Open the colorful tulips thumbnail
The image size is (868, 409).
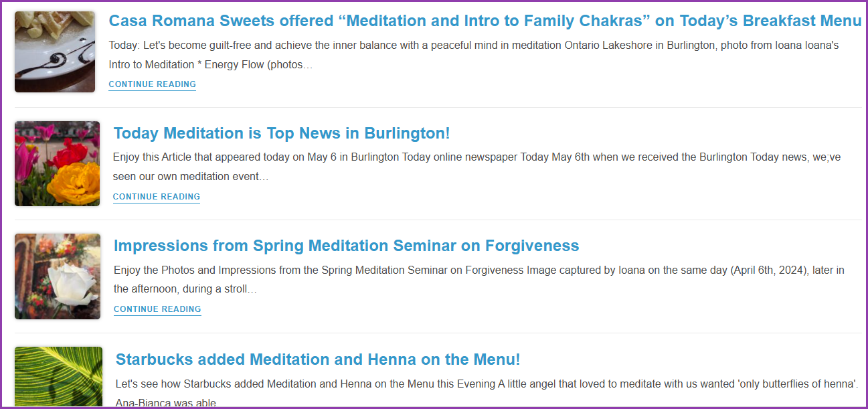tap(57, 163)
